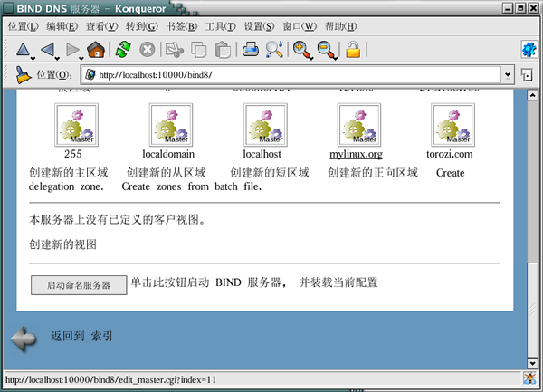
Task: Open Find with the magnifier icon
Action: [274, 50]
